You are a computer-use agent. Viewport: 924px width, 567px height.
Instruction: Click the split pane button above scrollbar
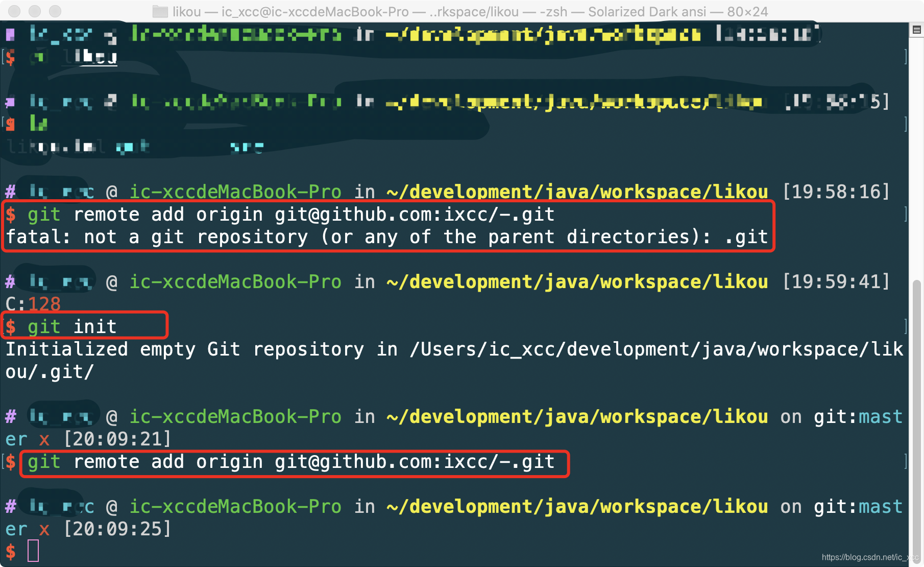click(917, 30)
